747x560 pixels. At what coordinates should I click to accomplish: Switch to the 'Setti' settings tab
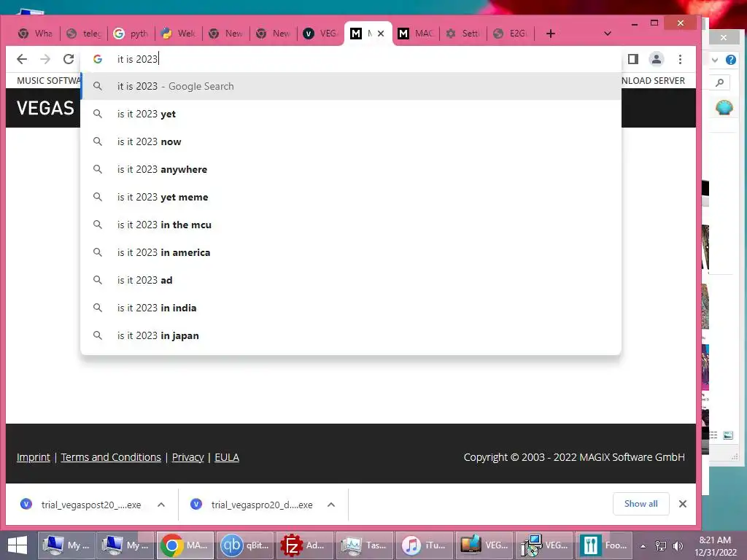463,34
